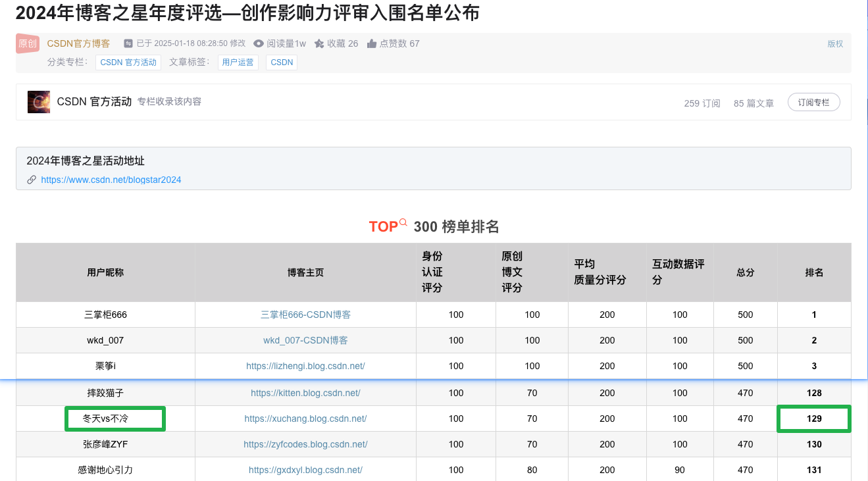Click the 259 订阅 count
Image resolution: width=868 pixels, height=481 pixels.
click(702, 103)
